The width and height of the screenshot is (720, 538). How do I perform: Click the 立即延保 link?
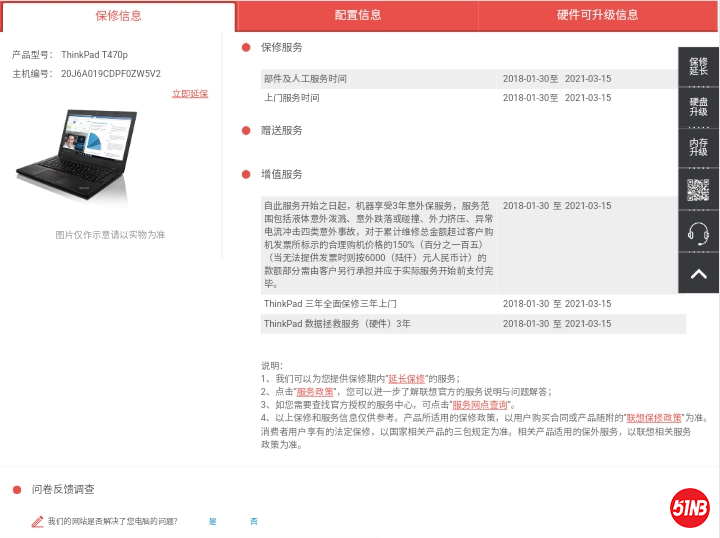coord(190,94)
